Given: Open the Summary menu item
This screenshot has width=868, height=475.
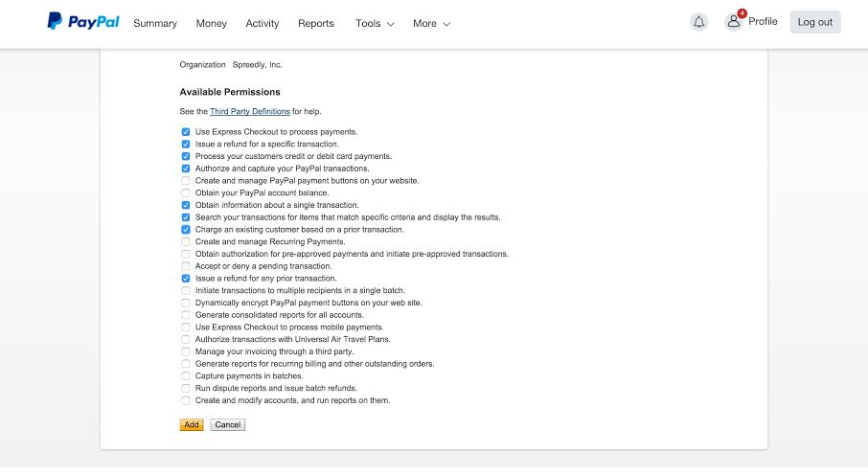Looking at the screenshot, I should 155,23.
